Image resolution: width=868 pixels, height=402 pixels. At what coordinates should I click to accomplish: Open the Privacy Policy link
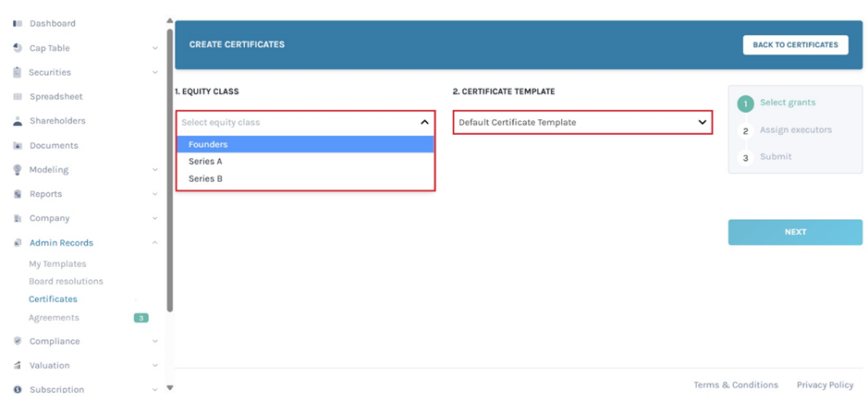click(x=825, y=384)
